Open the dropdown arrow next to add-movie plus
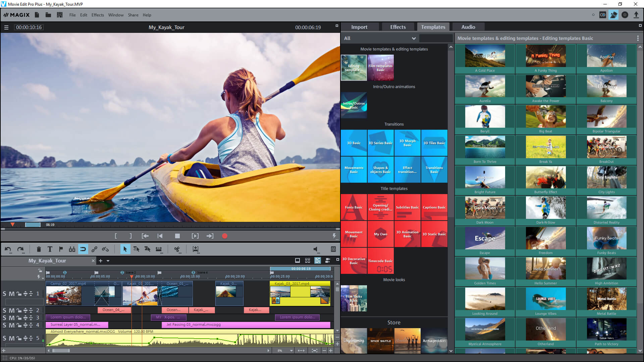This screenshot has width=644, height=362. (108, 261)
